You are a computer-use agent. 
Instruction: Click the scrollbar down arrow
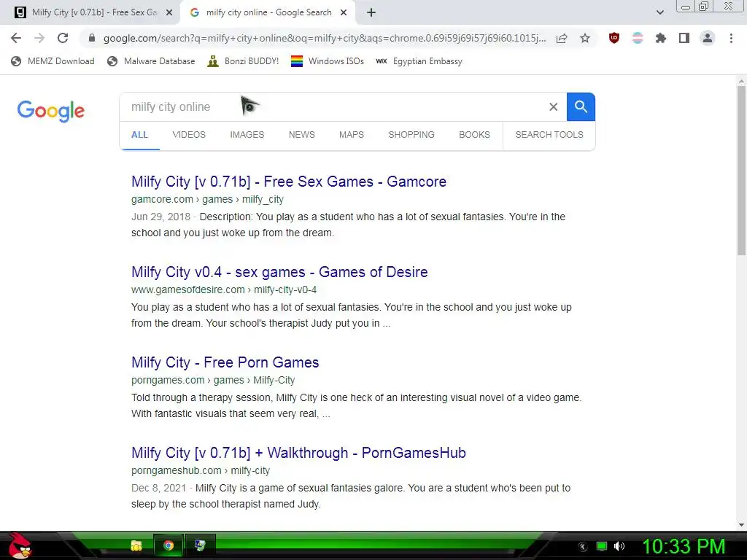741,525
